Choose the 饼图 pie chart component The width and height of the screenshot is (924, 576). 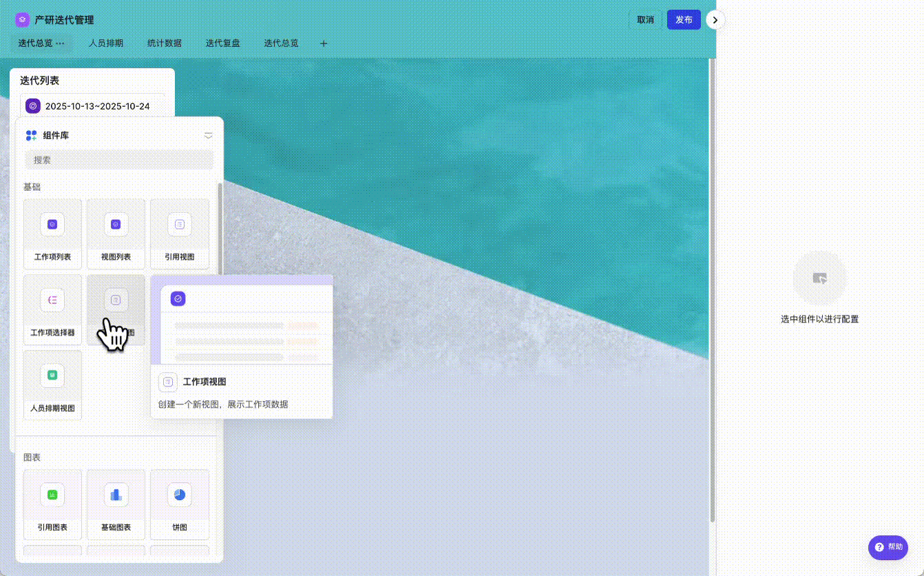[180, 504]
